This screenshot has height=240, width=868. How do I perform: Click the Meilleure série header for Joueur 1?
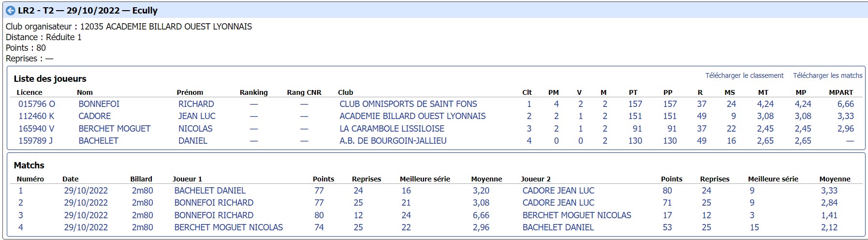pyautogui.click(x=425, y=179)
